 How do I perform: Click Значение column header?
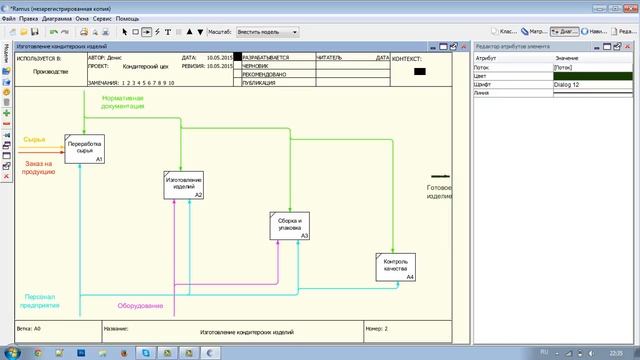567,58
